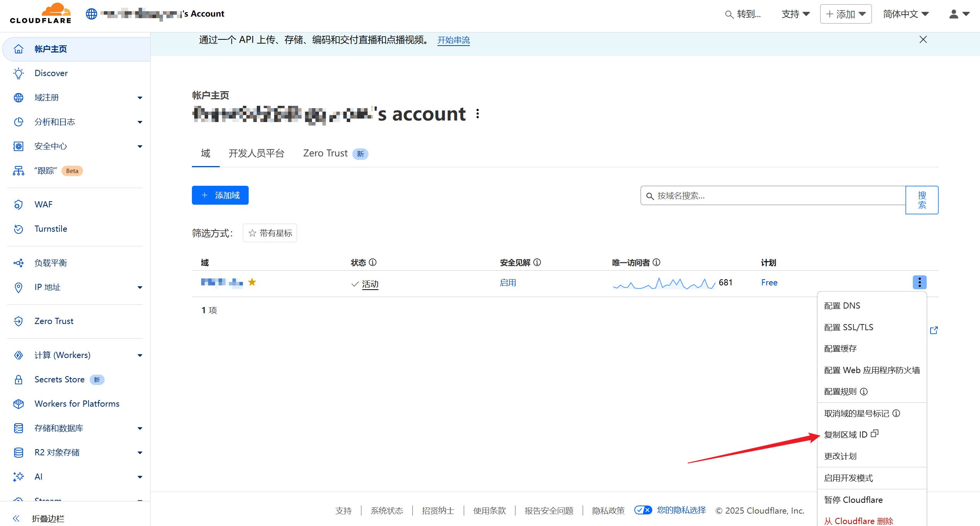Switch to the Zero Trust tab
Image resolution: width=980 pixels, height=526 pixels.
pyautogui.click(x=336, y=153)
